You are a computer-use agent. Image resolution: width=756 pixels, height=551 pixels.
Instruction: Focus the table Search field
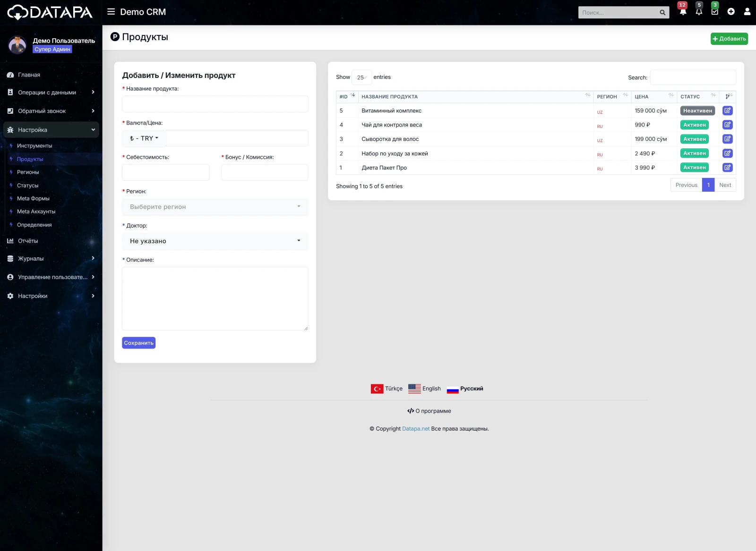pos(693,77)
